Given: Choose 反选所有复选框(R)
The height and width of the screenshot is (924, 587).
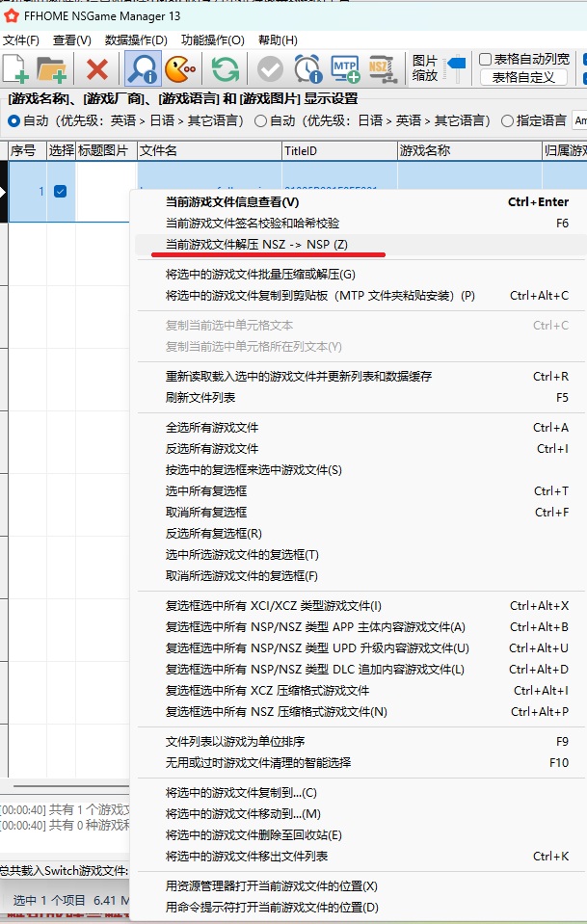Looking at the screenshot, I should coord(360,534).
